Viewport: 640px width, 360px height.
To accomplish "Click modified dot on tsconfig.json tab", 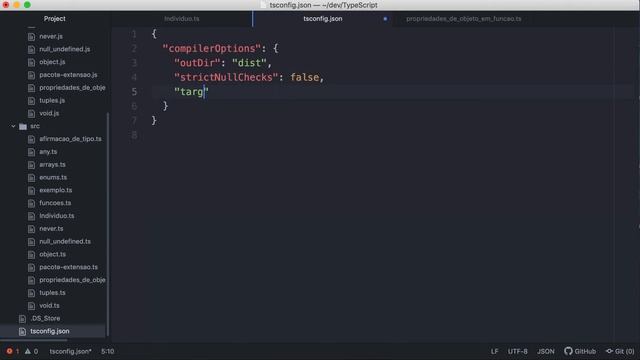I will pyautogui.click(x=385, y=19).
